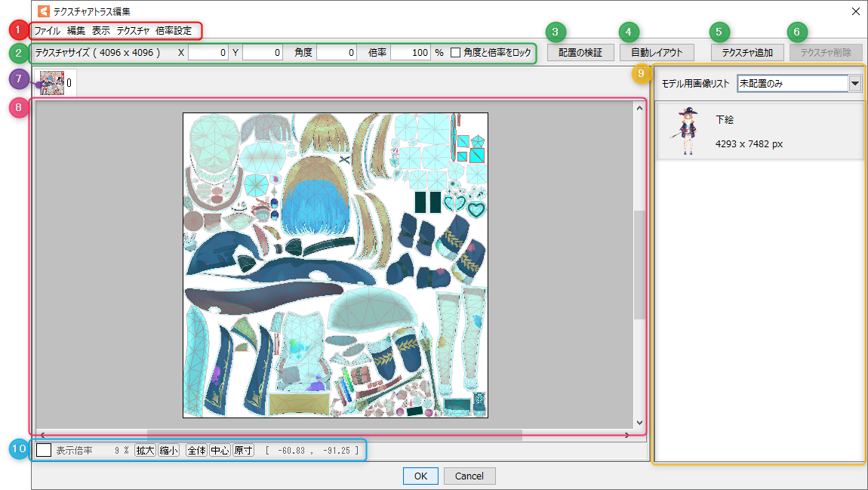The image size is (868, 490).
Task: Click the 縮小 zoom-out button
Action: [168, 450]
